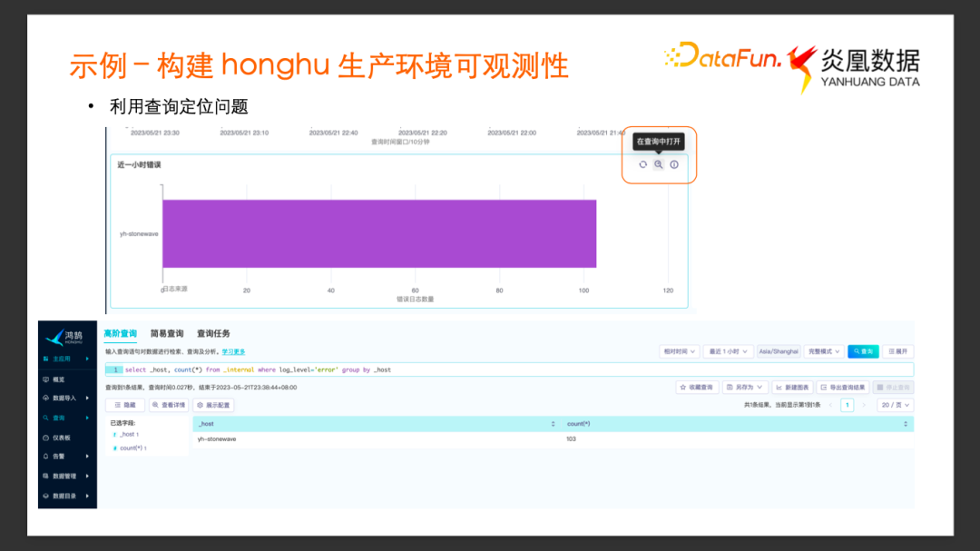
Task: Click the 错误日志数量 axis title
Action: [415, 299]
